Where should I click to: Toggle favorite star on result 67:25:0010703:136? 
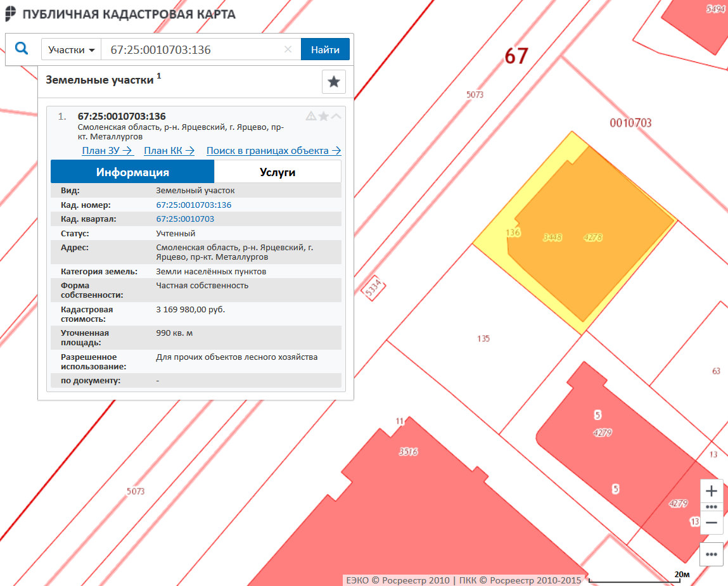pyautogui.click(x=324, y=116)
